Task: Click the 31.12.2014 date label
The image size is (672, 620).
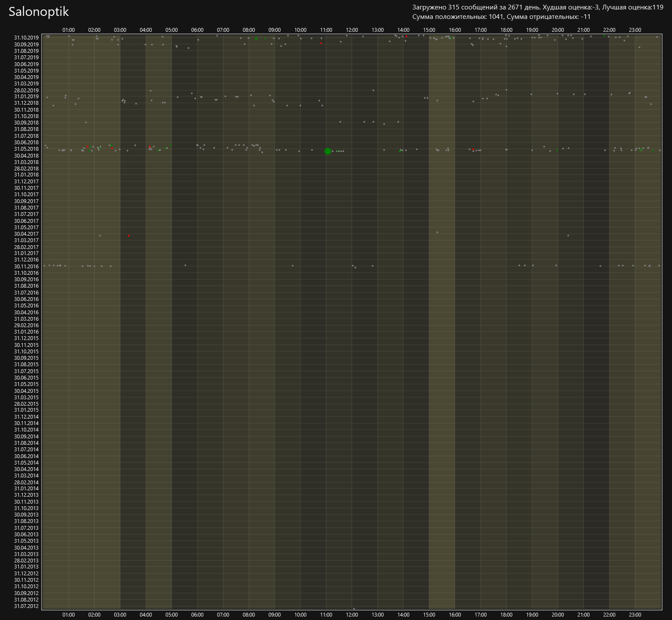Action: click(x=26, y=417)
